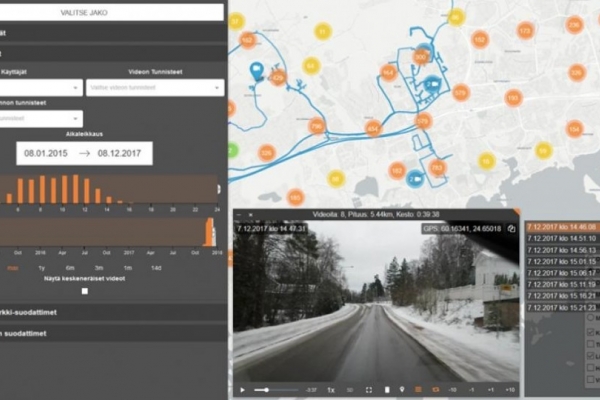Click the VALITSE JAKO button
The width and height of the screenshot is (600, 400).
point(111,12)
